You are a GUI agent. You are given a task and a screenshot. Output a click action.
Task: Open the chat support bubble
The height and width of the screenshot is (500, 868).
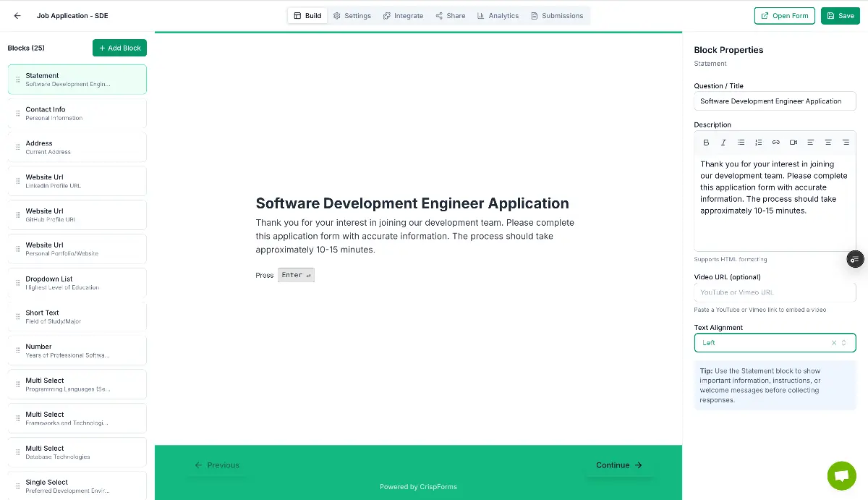point(841,475)
